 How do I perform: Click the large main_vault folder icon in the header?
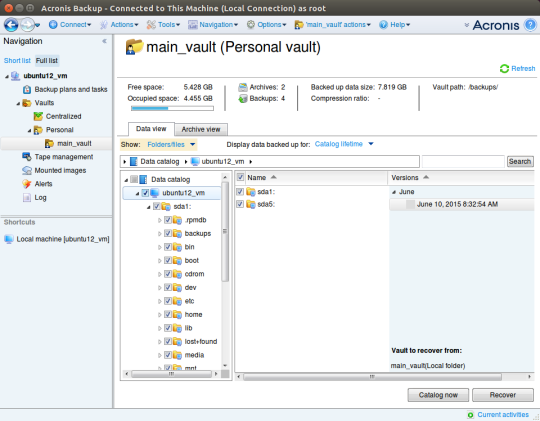pos(134,47)
